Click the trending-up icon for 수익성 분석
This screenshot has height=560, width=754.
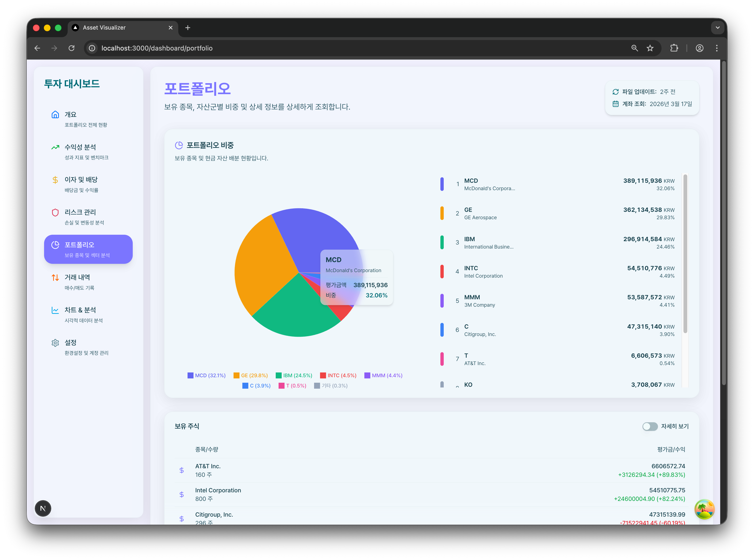click(x=55, y=147)
